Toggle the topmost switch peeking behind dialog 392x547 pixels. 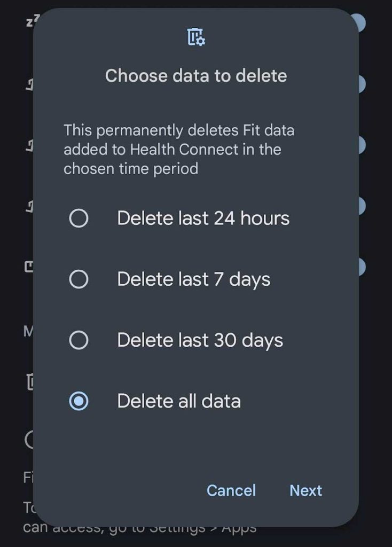coord(360,23)
